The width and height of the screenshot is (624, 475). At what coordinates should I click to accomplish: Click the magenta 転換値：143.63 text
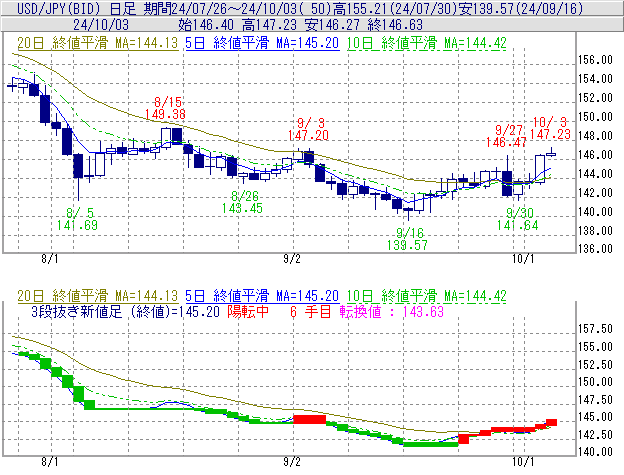pos(392,311)
